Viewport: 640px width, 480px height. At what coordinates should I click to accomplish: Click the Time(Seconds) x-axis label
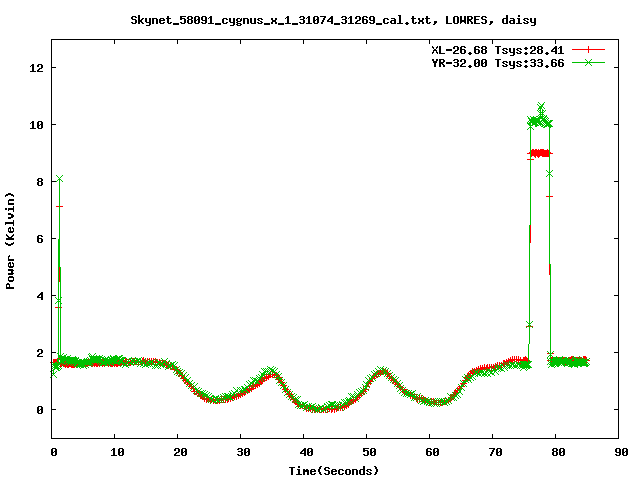coord(333,471)
